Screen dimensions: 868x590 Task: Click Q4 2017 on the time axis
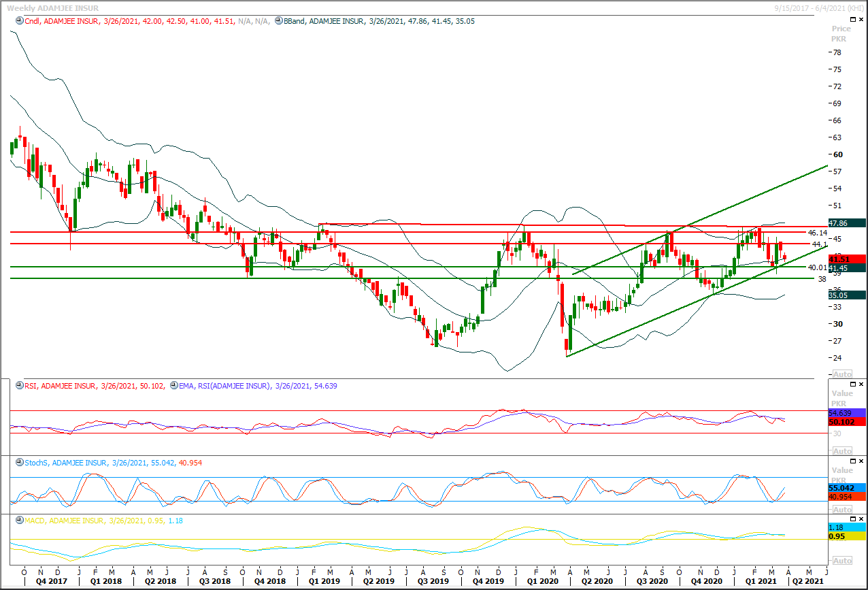pyautogui.click(x=50, y=582)
